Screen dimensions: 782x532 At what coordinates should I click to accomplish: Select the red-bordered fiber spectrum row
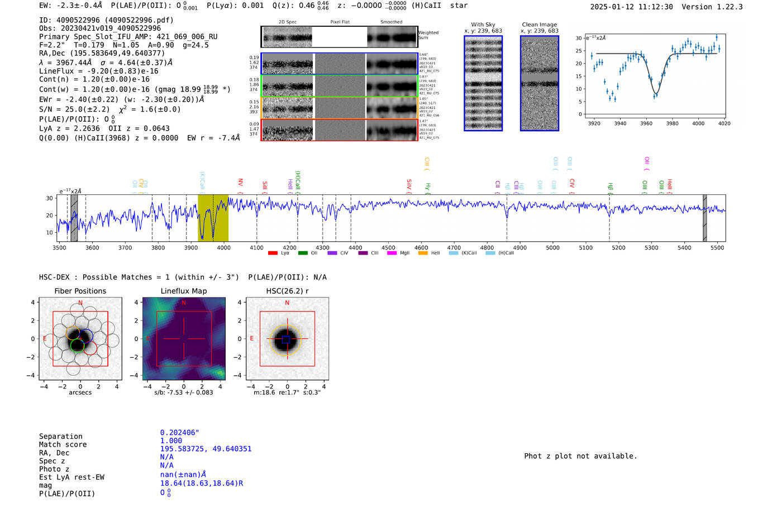(339, 130)
